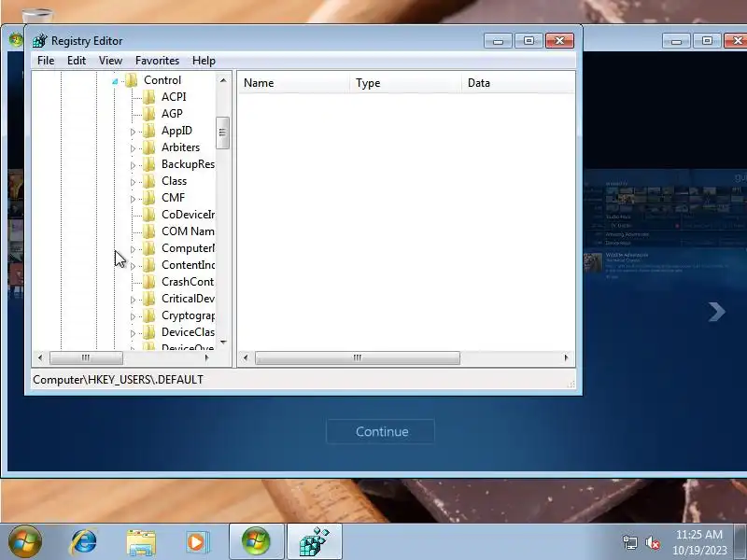This screenshot has width=747, height=560.
Task: Open Windows Media Player from taskbar
Action: point(197,542)
